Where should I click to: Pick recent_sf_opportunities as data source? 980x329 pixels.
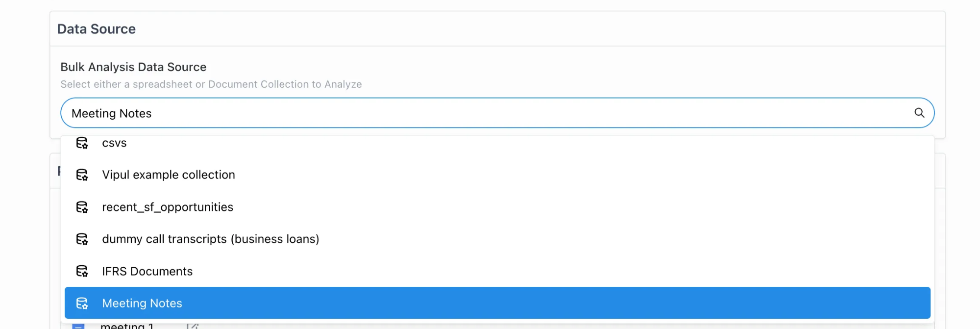pyautogui.click(x=167, y=207)
